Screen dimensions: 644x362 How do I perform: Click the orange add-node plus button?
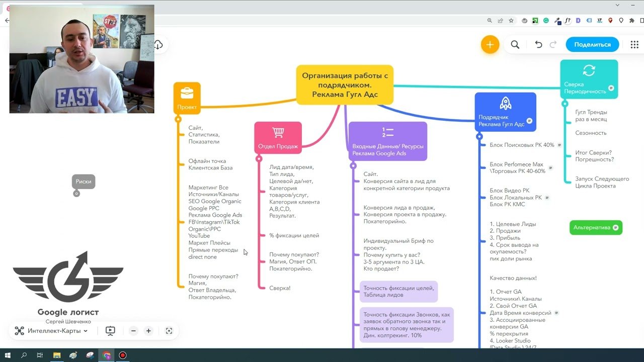[490, 45]
